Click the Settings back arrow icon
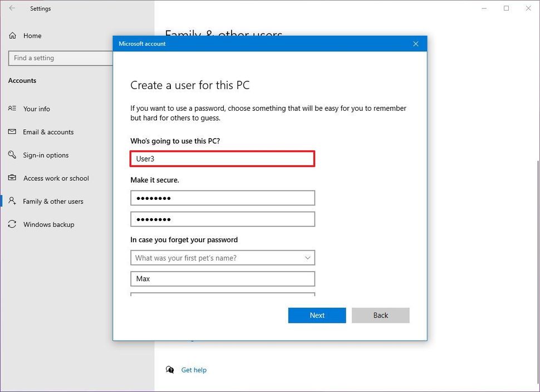 [x=12, y=8]
